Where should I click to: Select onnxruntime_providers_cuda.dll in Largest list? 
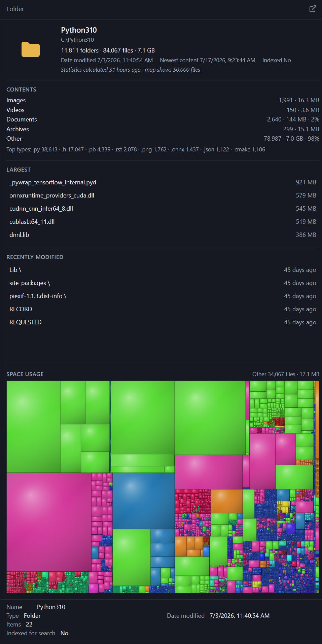(x=163, y=195)
